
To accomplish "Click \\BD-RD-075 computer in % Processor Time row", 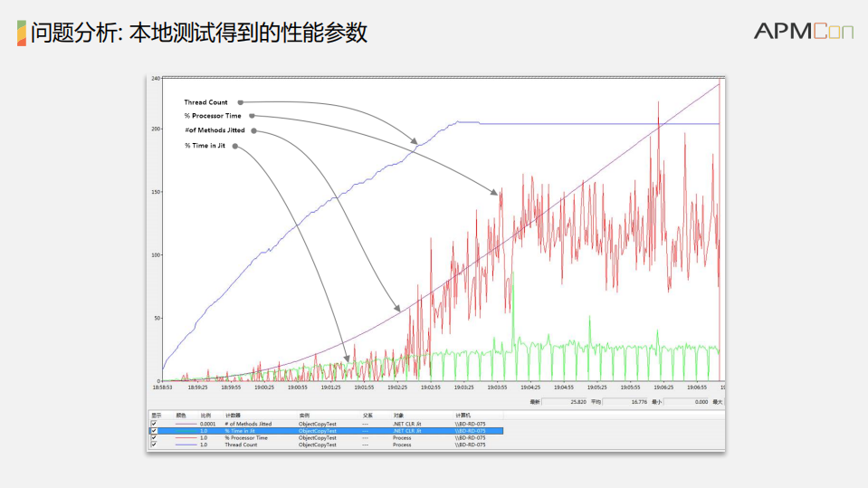I will point(470,437).
